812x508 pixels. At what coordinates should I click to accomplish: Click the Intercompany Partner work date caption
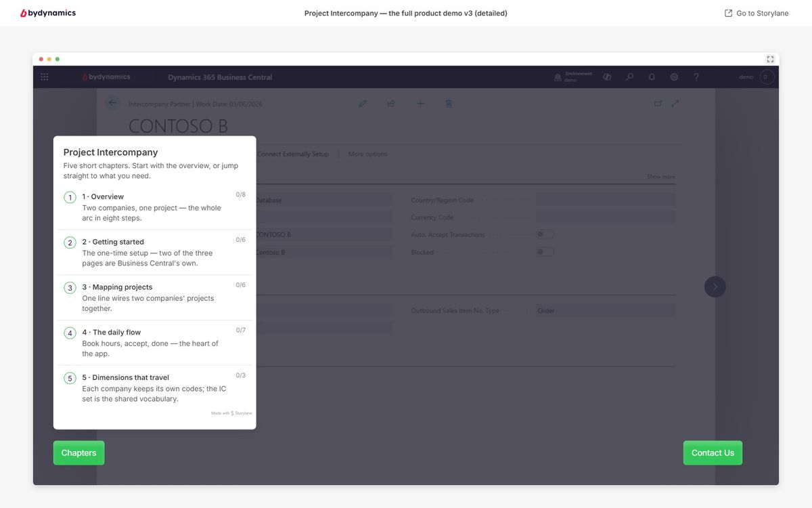tap(196, 104)
